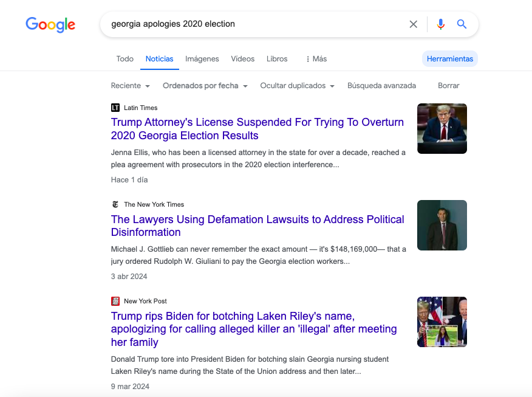532x397 pixels.
Task: Switch to the Todo tab
Action: click(x=125, y=59)
